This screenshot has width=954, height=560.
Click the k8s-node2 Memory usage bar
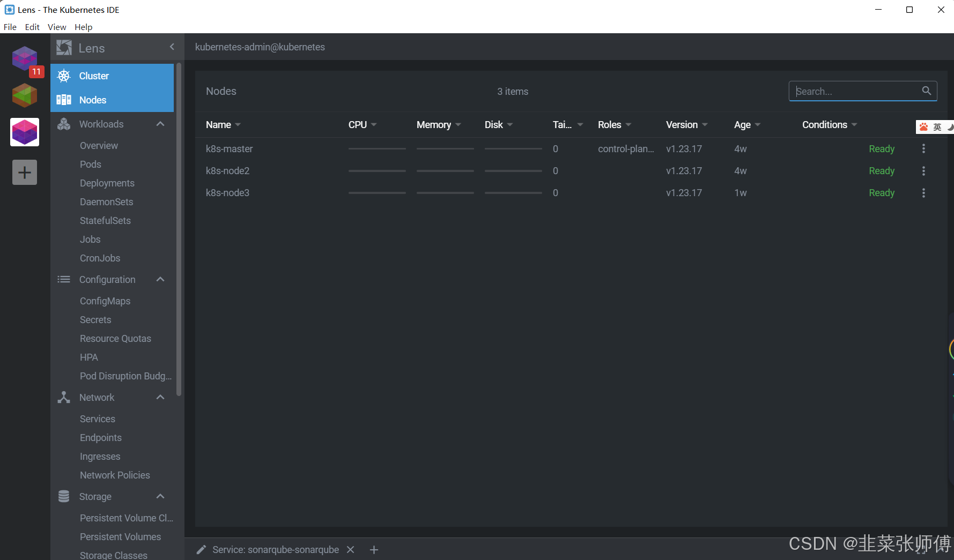tap(445, 171)
